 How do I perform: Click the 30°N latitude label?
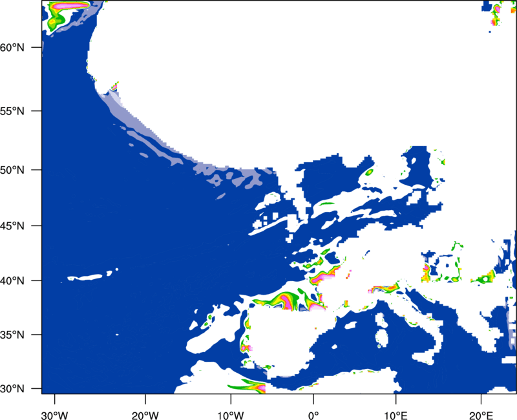[x=12, y=389]
